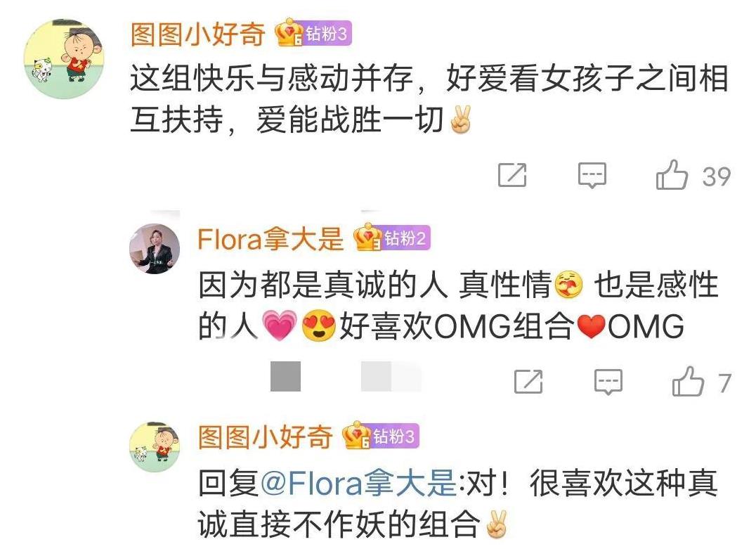
Task: Open 图图小好奇's avatar on the top comment
Action: [x=64, y=59]
